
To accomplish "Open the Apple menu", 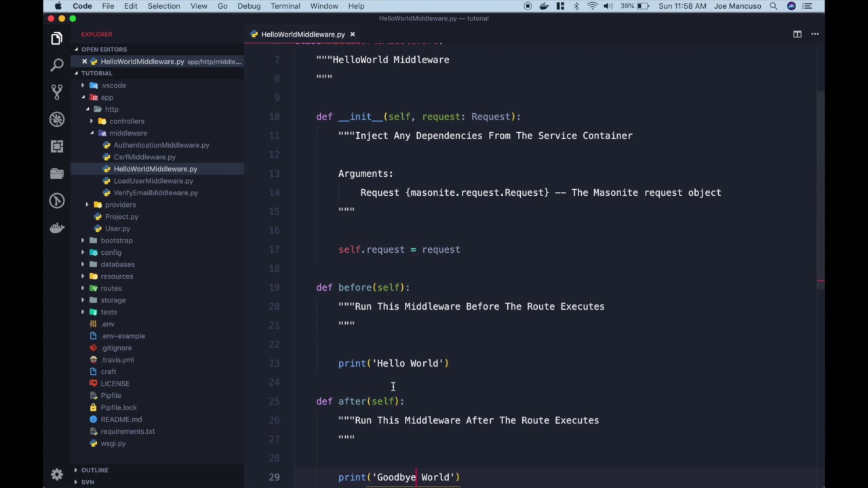I will (58, 6).
